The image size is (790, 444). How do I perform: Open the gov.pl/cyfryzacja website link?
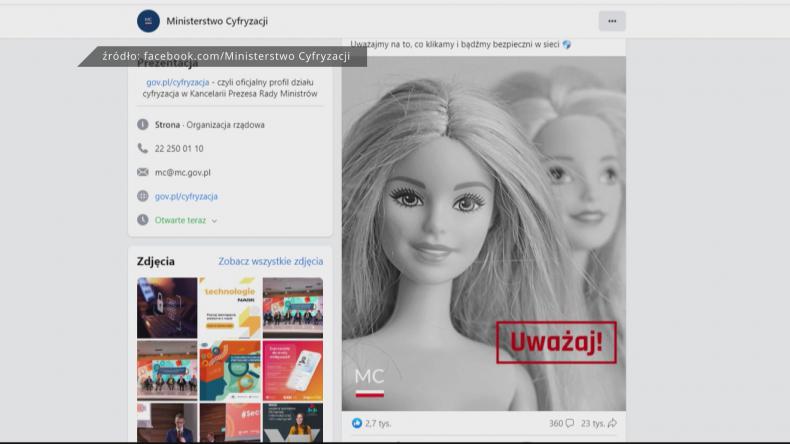pos(186,196)
